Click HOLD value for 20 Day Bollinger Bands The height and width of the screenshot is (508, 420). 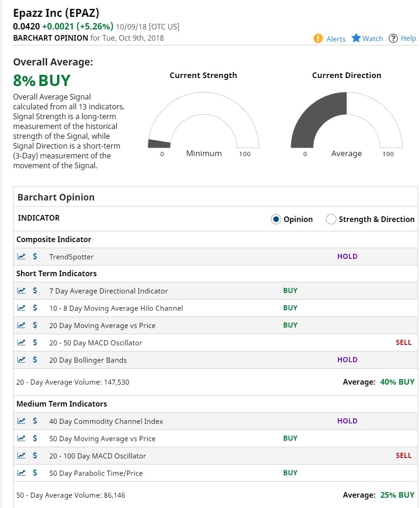(347, 359)
